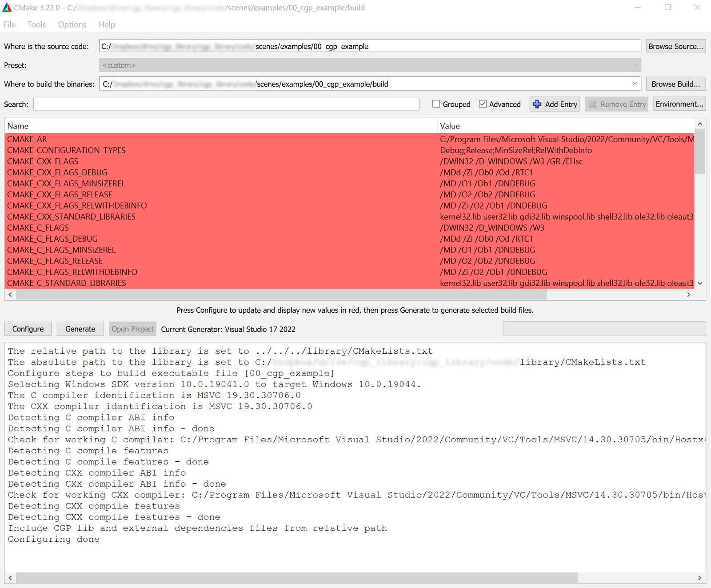This screenshot has width=711, height=588.
Task: Click 'Current Generator: Visual Studio 17 2022' label
Action: [228, 329]
